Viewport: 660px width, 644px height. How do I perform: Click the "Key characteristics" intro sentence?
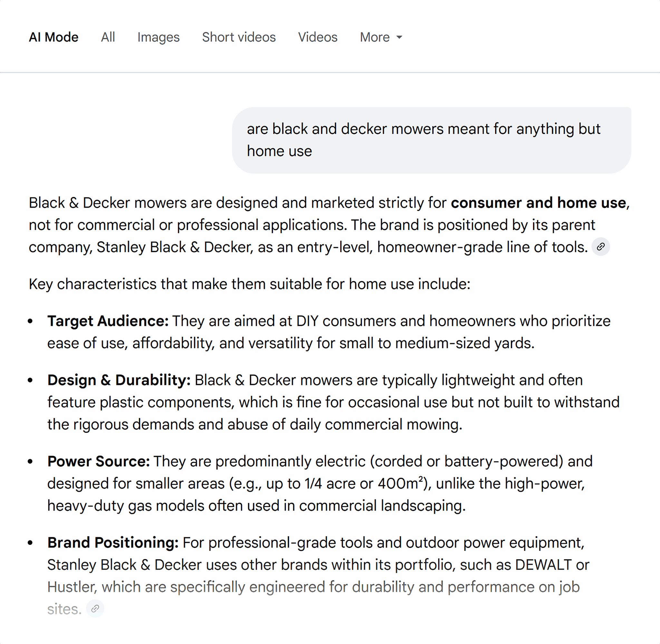click(249, 284)
